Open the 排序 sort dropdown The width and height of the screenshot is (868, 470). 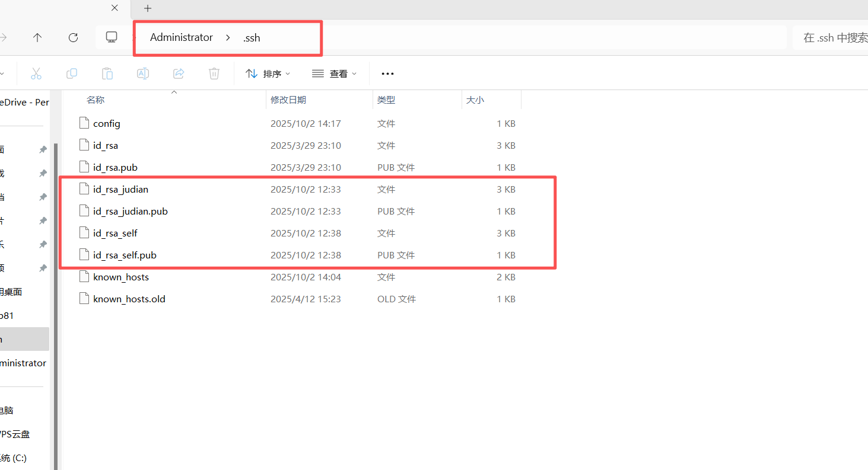coord(268,73)
